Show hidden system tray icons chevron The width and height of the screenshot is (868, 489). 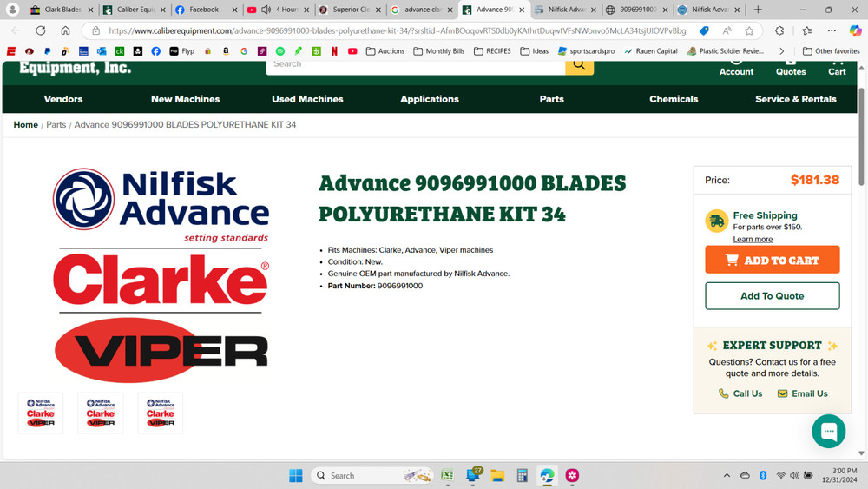coord(727,475)
